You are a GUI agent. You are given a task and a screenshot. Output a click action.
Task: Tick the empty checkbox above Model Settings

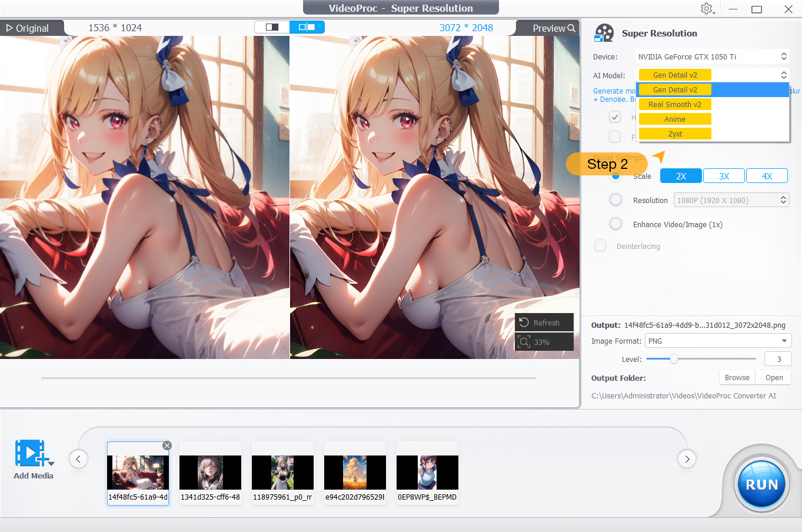tap(615, 137)
